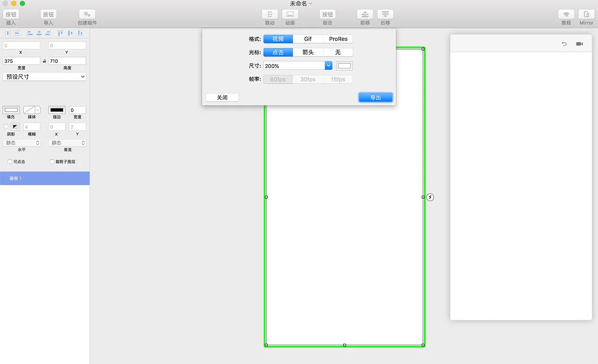The height and width of the screenshot is (364, 598).
Task: Click the video camera record icon
Action: click(x=579, y=44)
